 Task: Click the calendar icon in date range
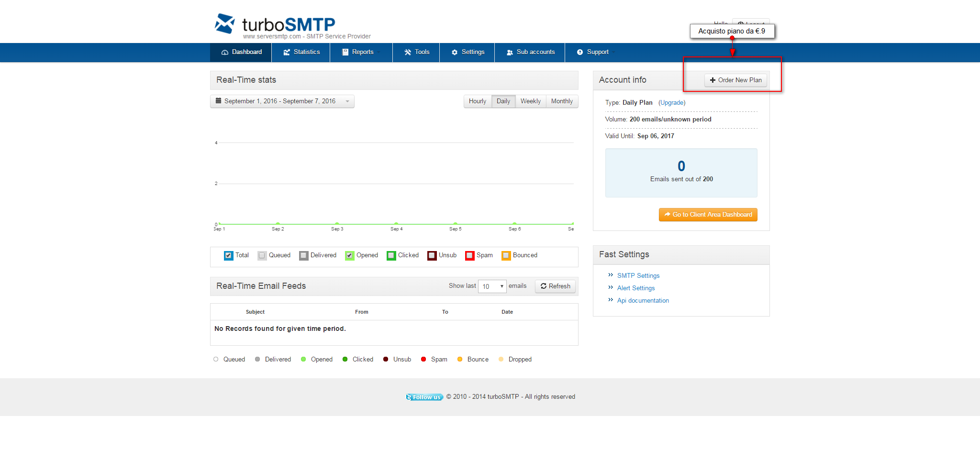click(x=218, y=101)
